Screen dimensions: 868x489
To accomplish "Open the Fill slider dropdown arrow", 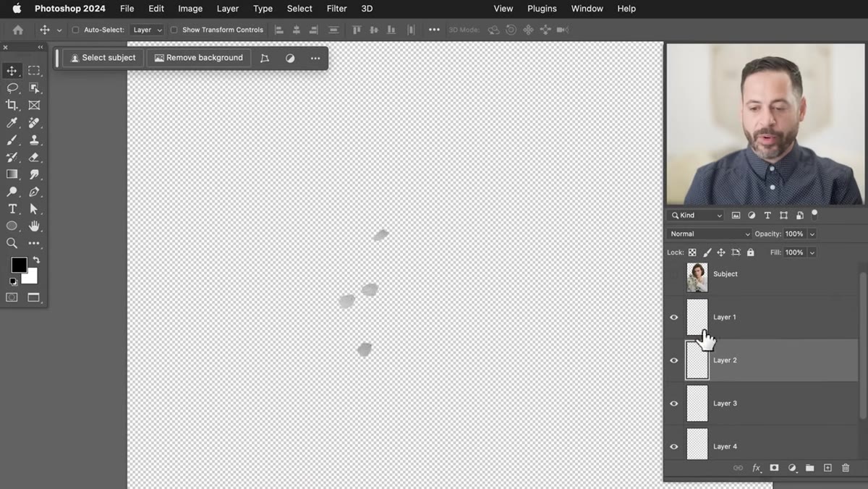I will (812, 252).
